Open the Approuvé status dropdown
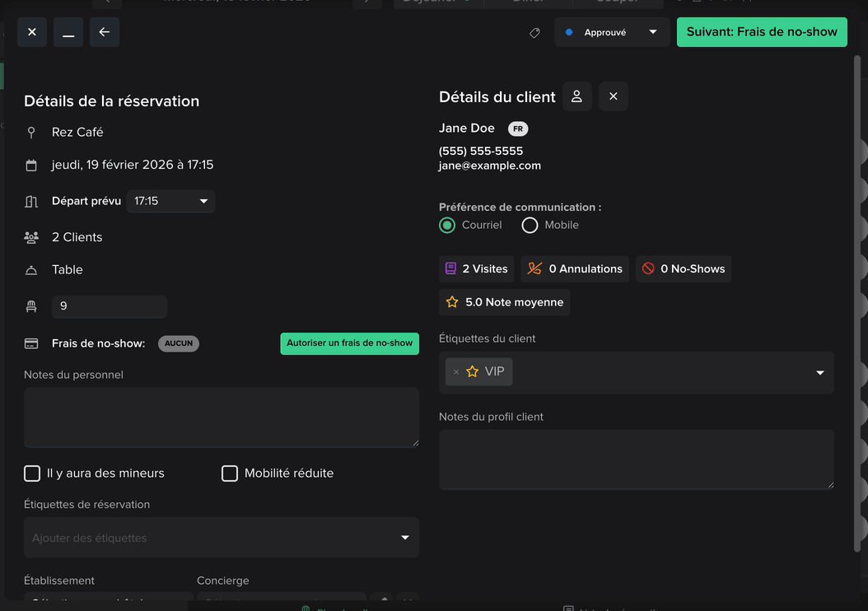The height and width of the screenshot is (611, 868). point(611,32)
